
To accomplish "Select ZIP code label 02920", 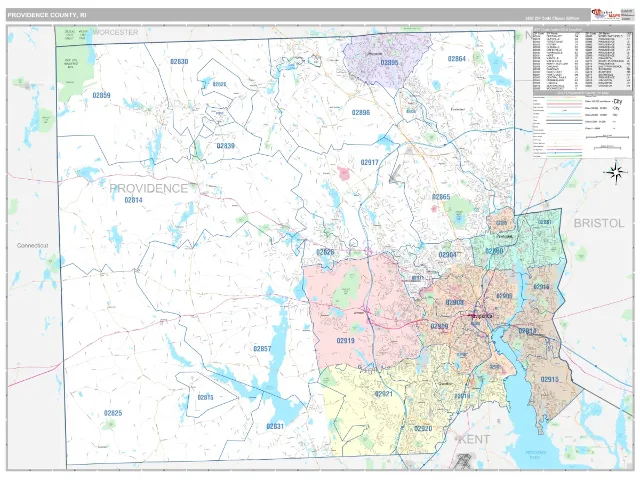I will pos(423,429).
